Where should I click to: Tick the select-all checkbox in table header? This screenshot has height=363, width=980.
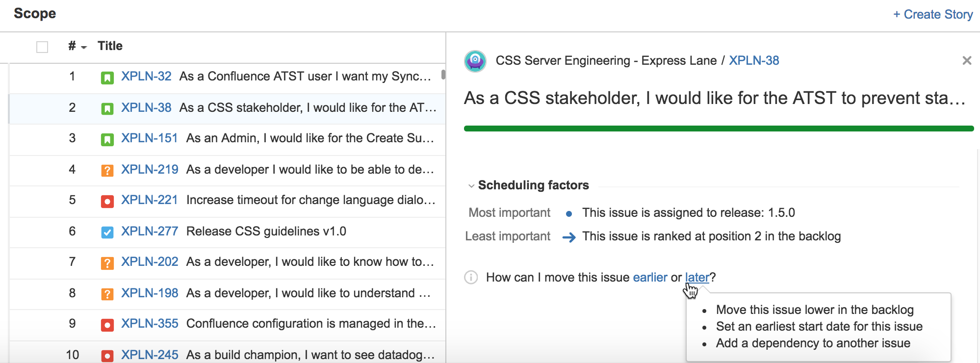(42, 47)
